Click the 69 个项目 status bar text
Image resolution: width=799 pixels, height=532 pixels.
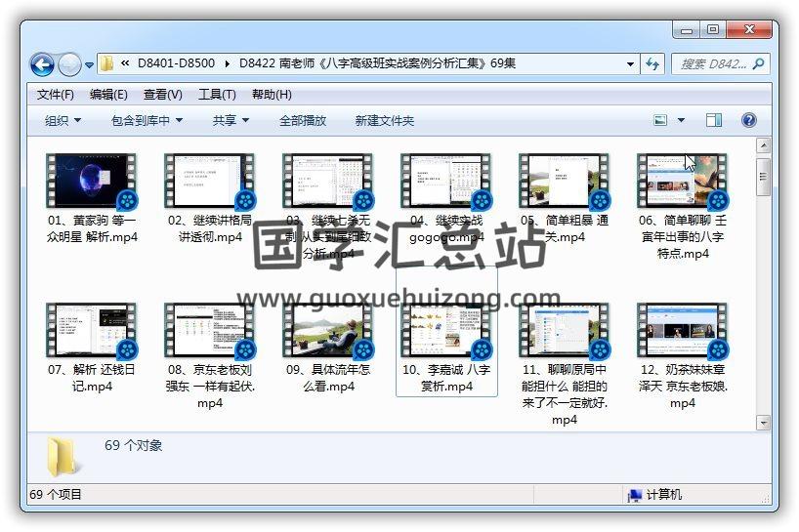(56, 494)
